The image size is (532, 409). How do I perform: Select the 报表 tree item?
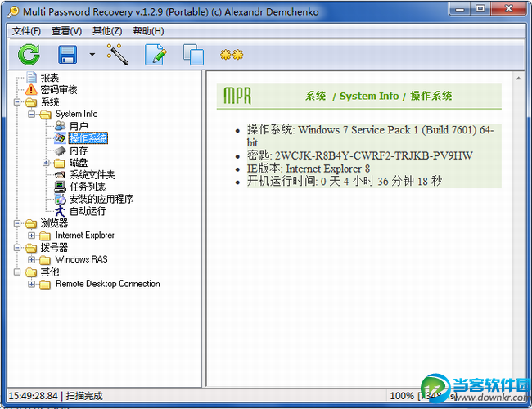point(50,78)
